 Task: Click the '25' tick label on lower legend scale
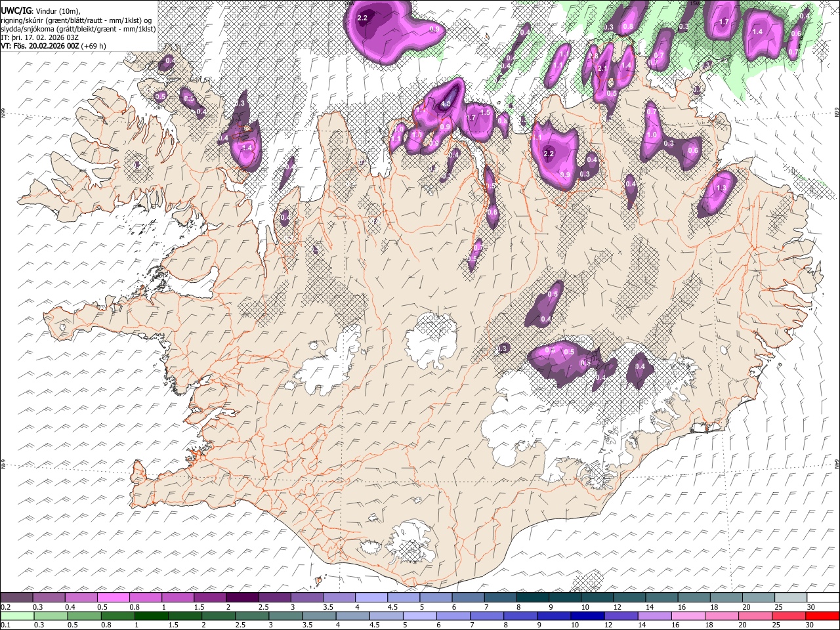[x=776, y=625]
